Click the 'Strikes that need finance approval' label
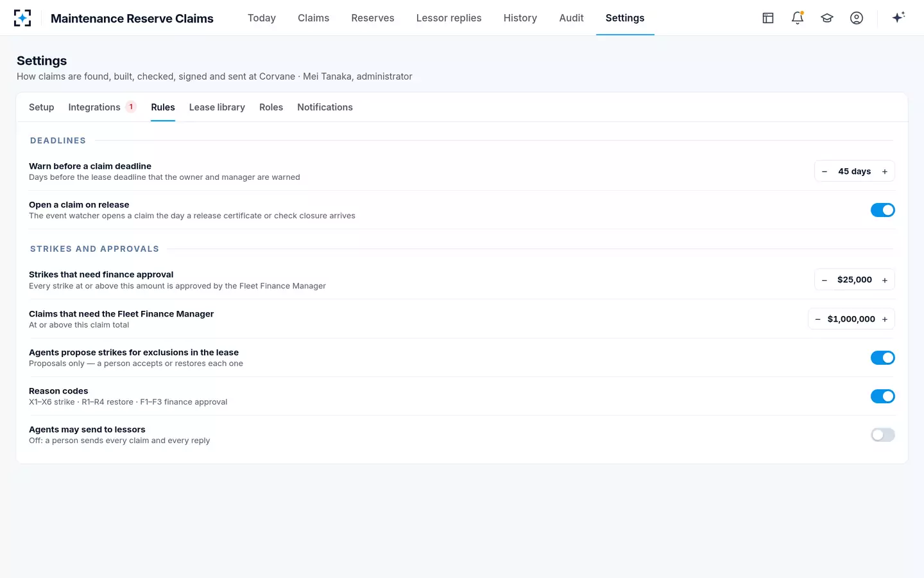 click(101, 275)
